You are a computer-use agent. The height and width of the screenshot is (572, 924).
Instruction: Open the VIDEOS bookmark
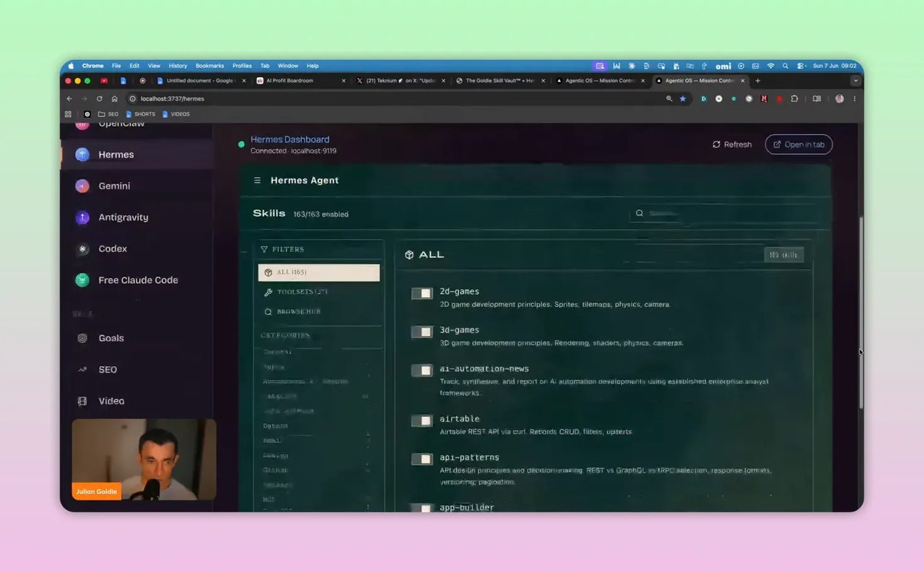coord(175,114)
